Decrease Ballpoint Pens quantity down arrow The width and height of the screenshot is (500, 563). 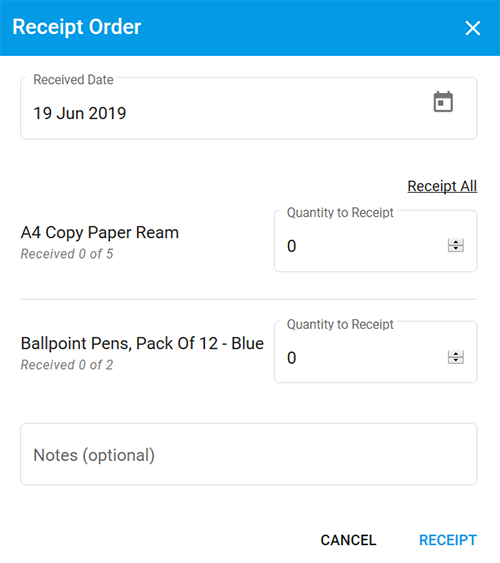click(456, 360)
